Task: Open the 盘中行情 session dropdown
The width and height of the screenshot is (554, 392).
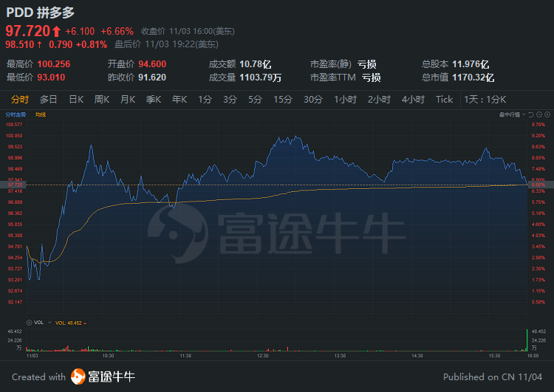Action: 512,114
